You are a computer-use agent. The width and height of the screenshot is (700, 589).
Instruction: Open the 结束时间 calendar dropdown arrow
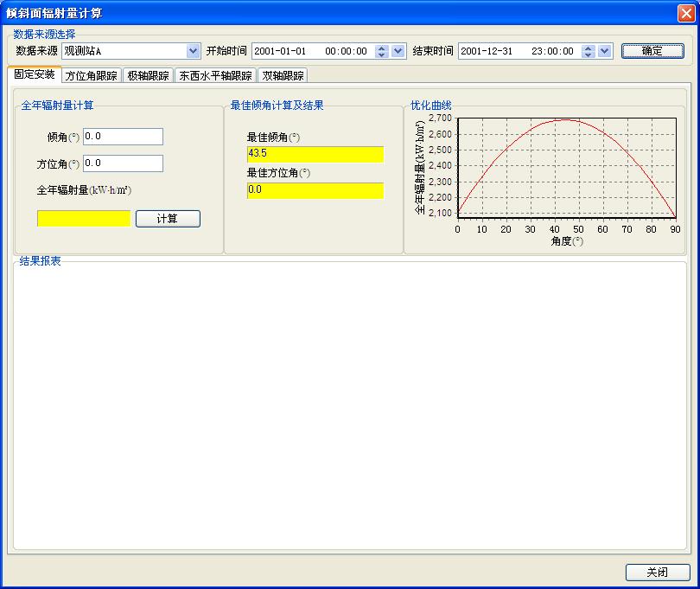(604, 51)
